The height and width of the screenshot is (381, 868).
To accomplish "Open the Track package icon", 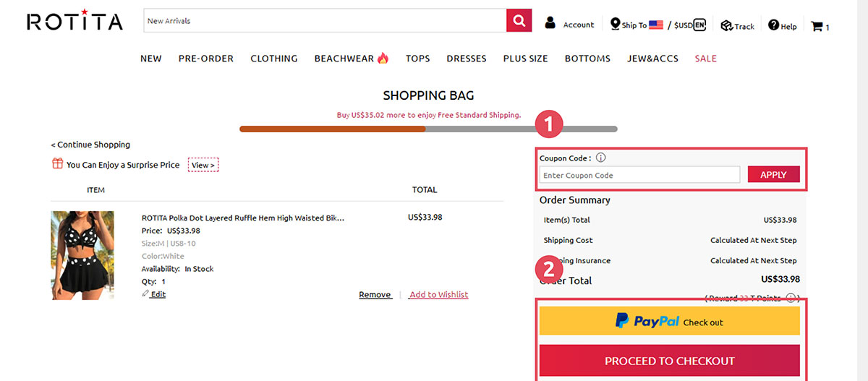I will click(726, 25).
